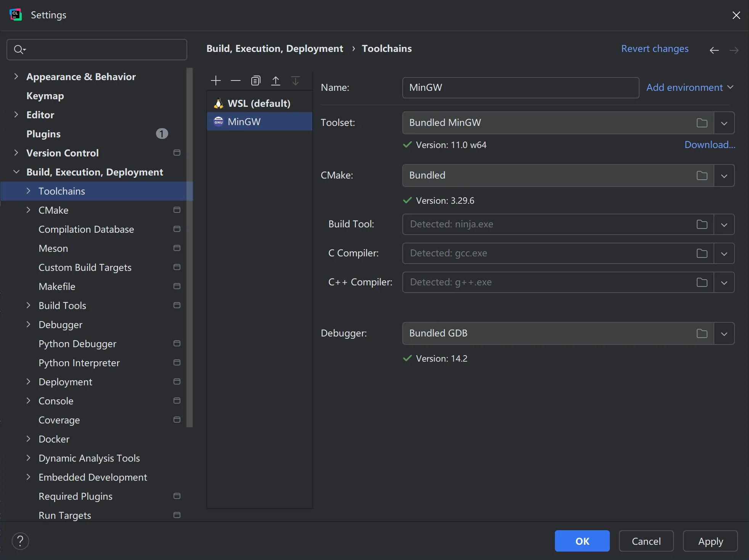
Task: Expand Toolchains tree node
Action: pyautogui.click(x=28, y=191)
